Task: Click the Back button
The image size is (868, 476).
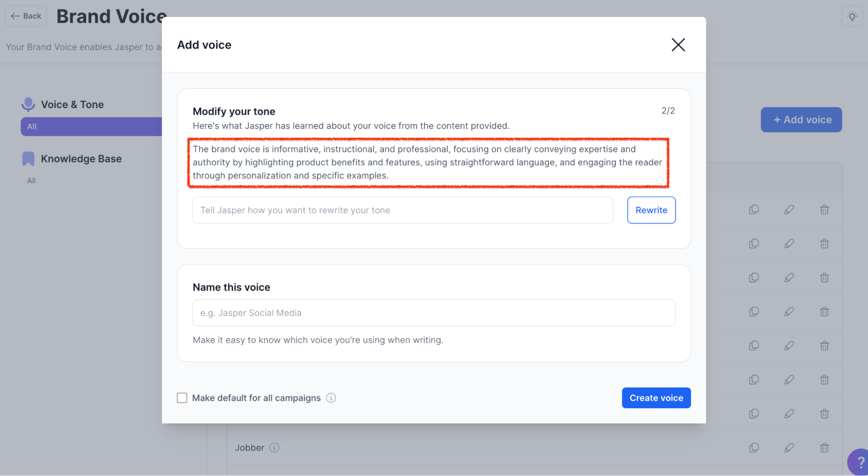Action: coord(26,16)
